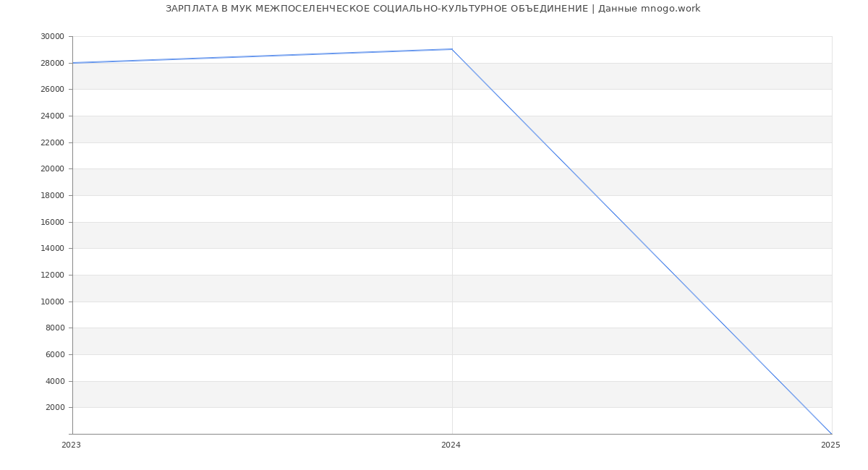This screenshot has height=470, width=868.
Task: Click the 22000 y-axis label
Action: [x=52, y=142]
